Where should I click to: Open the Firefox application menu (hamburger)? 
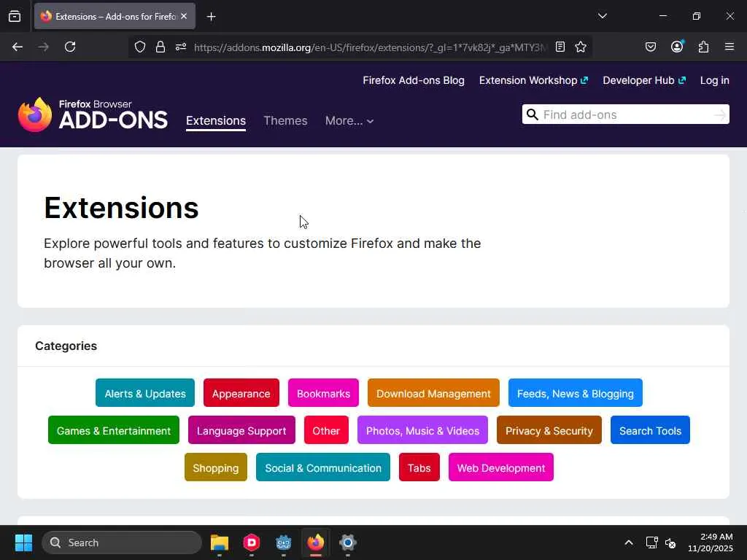point(729,47)
